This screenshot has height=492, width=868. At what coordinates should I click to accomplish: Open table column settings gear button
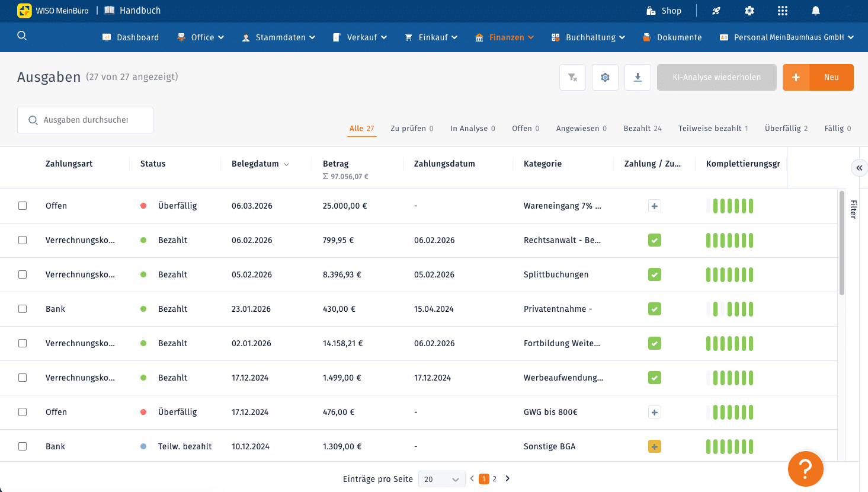(605, 77)
